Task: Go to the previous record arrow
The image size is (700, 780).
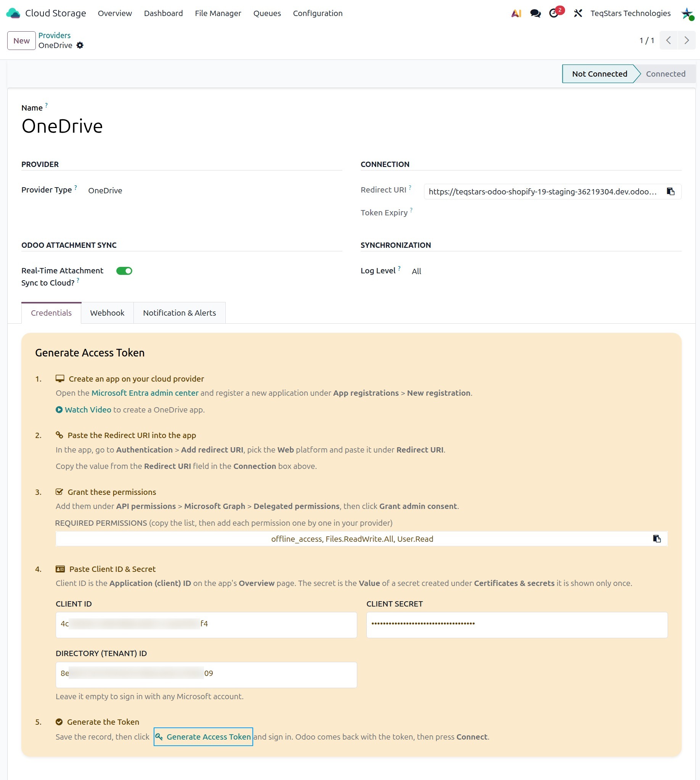Action: coord(668,40)
